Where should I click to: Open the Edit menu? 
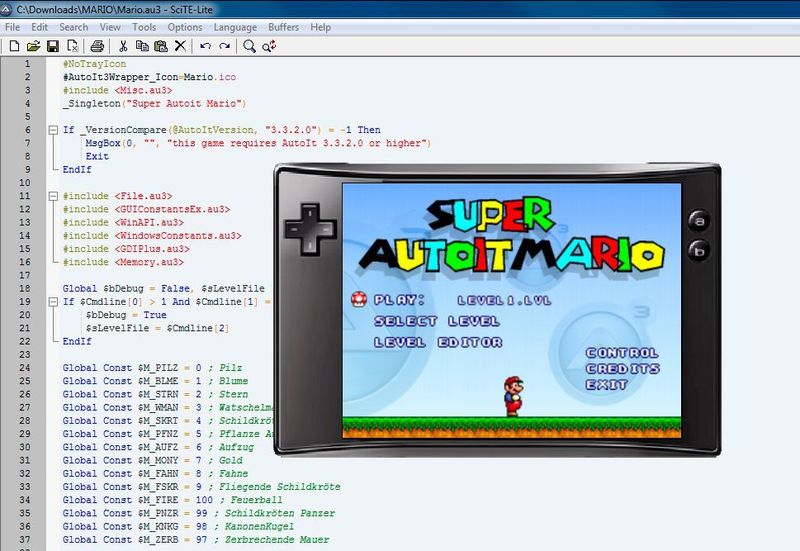[x=39, y=27]
